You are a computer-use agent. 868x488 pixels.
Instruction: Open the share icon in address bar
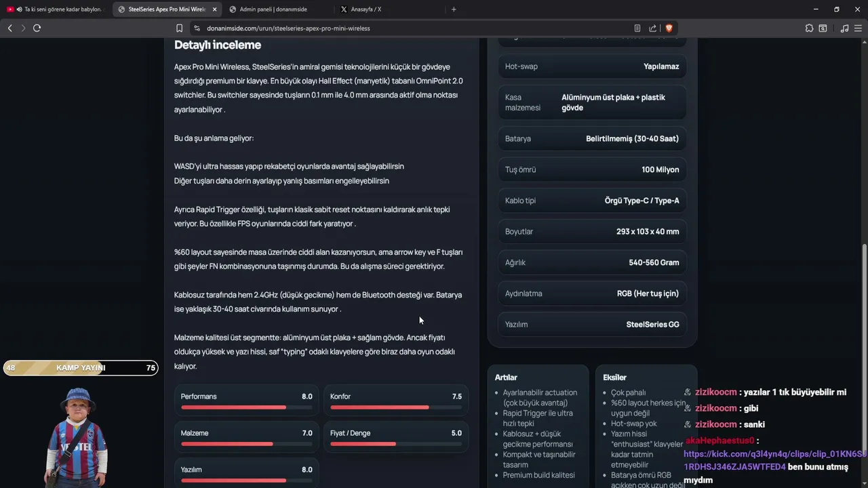[652, 28]
